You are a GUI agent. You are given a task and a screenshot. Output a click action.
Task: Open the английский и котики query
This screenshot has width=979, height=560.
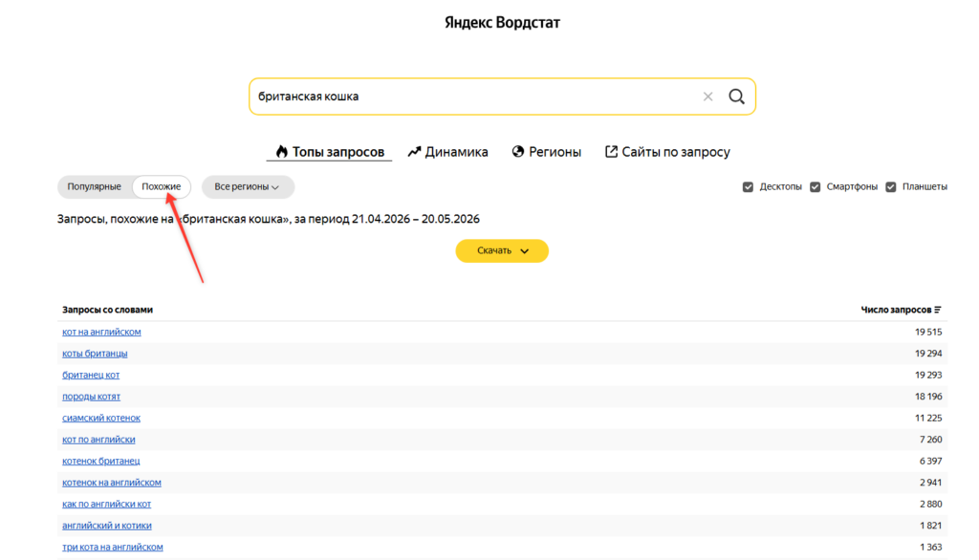(107, 526)
